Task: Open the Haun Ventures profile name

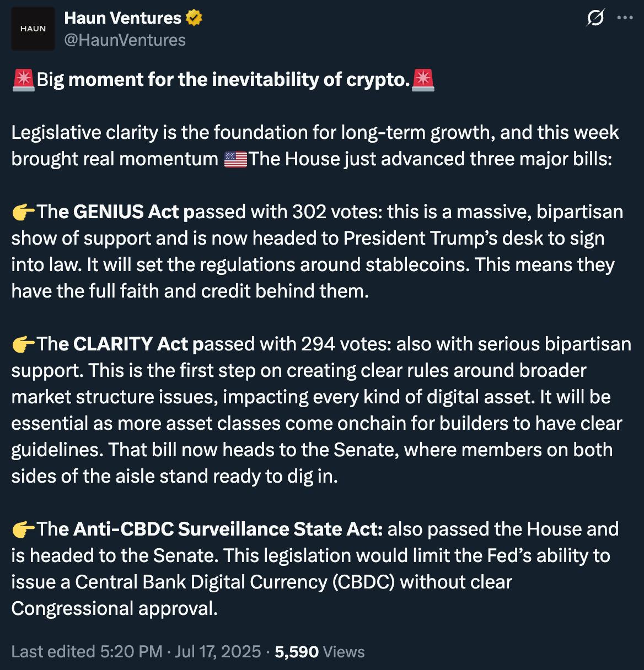Action: point(123,17)
